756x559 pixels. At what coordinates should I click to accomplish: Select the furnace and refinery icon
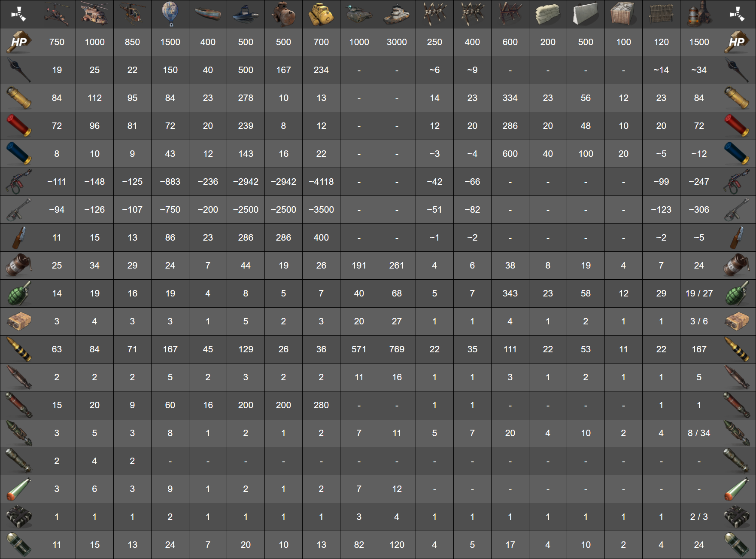(x=699, y=14)
